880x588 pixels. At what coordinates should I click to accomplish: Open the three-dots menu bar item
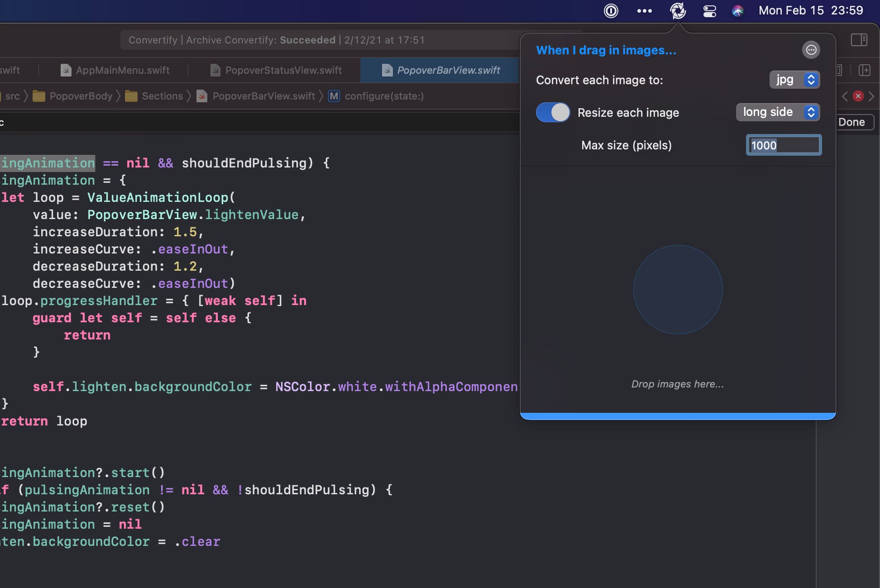pyautogui.click(x=644, y=10)
